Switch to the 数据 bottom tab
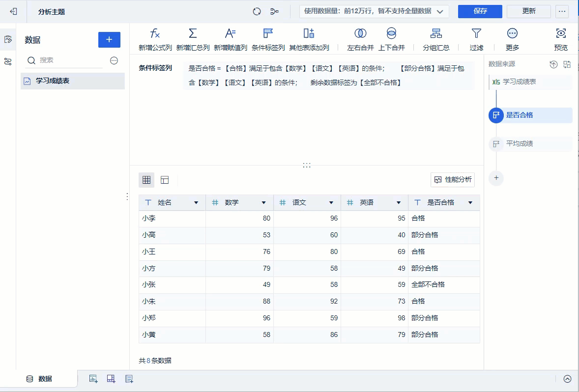 coord(39,379)
